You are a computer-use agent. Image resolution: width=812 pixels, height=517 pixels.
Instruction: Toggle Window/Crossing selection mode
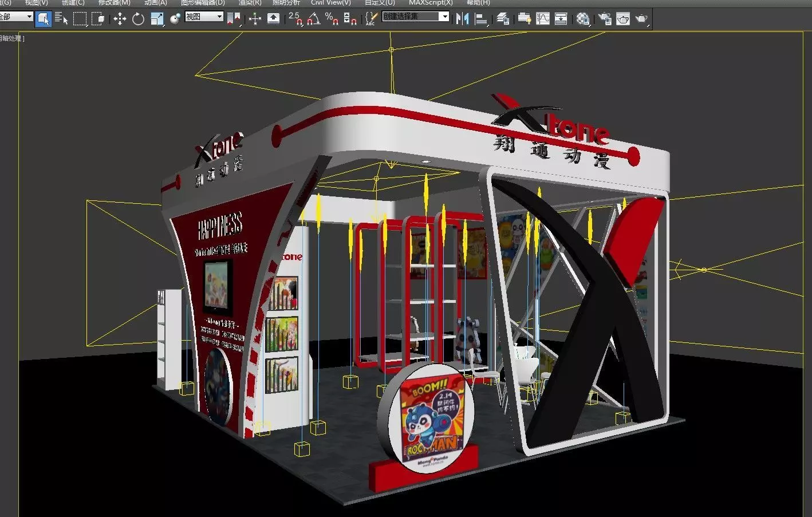click(x=98, y=19)
